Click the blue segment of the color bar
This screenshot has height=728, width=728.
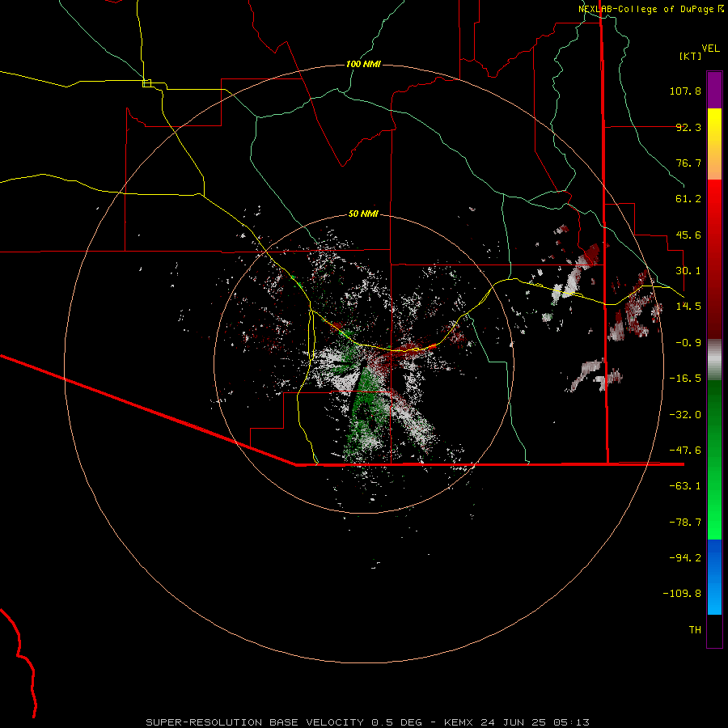point(714,577)
